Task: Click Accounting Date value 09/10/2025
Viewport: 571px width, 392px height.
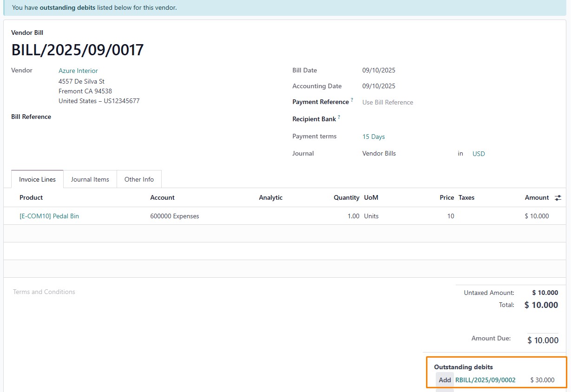Action: coord(379,86)
